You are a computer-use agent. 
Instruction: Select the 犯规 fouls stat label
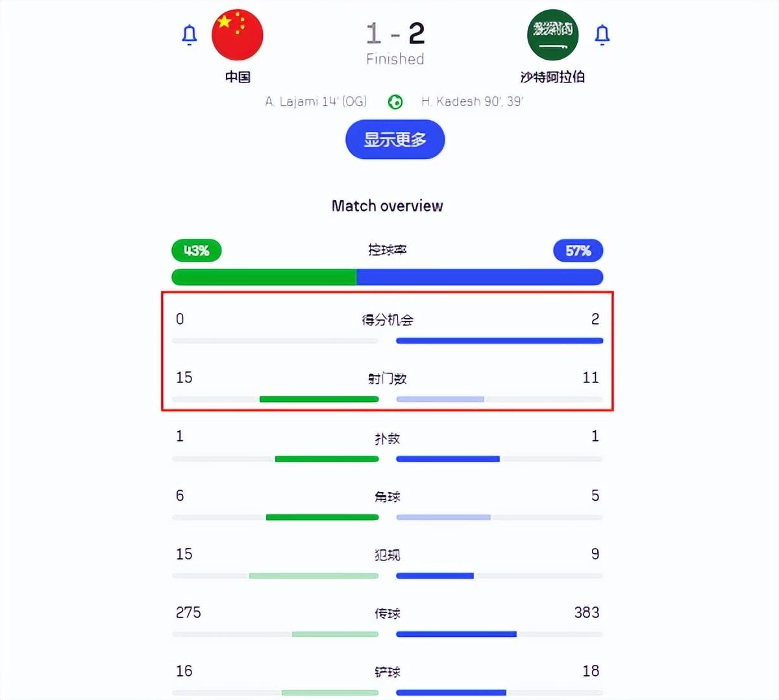pyautogui.click(x=388, y=555)
